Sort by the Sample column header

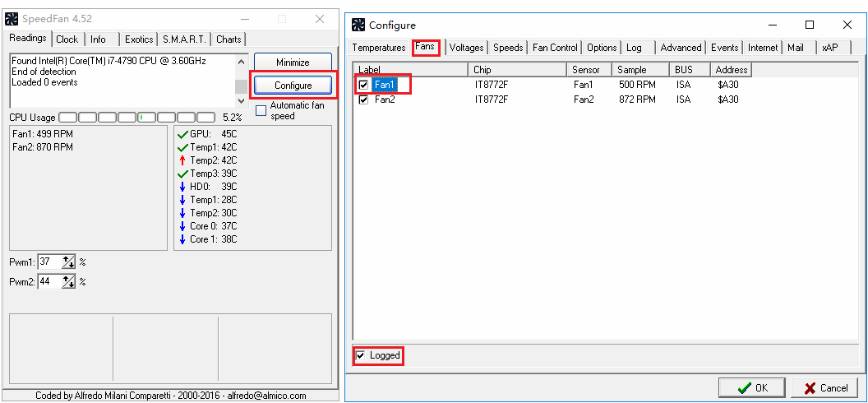pyautogui.click(x=640, y=70)
